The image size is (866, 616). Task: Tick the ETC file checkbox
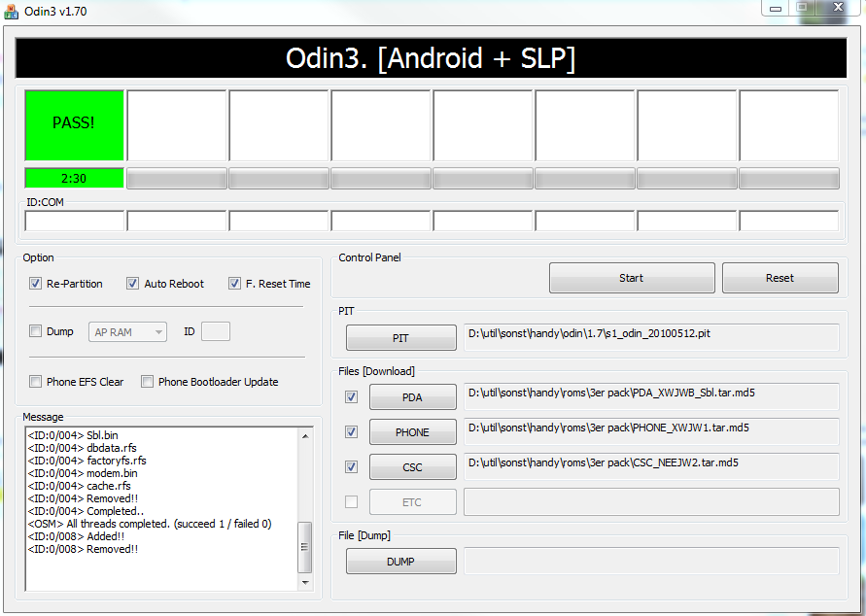351,501
